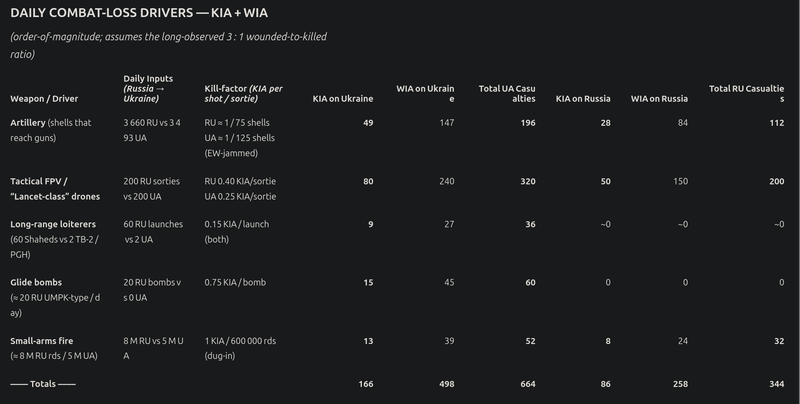Click the Small-arms fire row label
Image resolution: width=800 pixels, height=404 pixels.
pyautogui.click(x=54, y=348)
